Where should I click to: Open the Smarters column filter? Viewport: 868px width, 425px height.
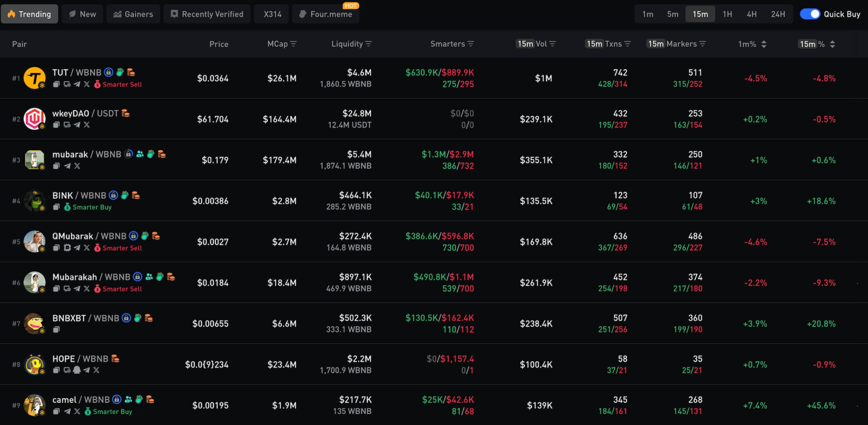coord(471,44)
